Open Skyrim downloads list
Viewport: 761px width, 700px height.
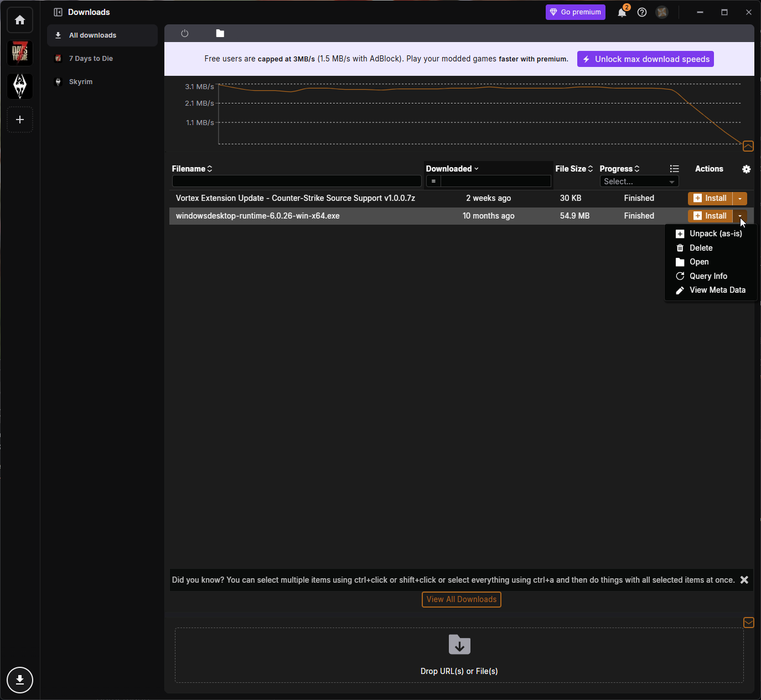pyautogui.click(x=102, y=82)
